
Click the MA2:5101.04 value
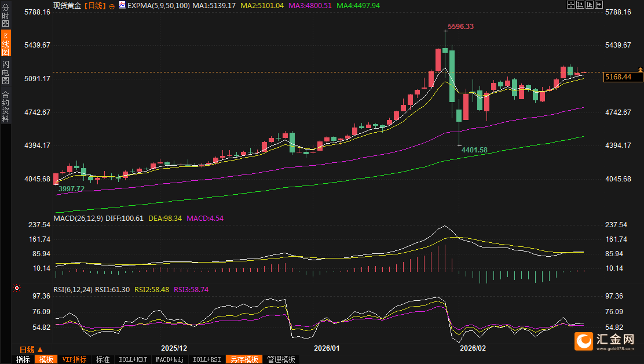(262, 6)
